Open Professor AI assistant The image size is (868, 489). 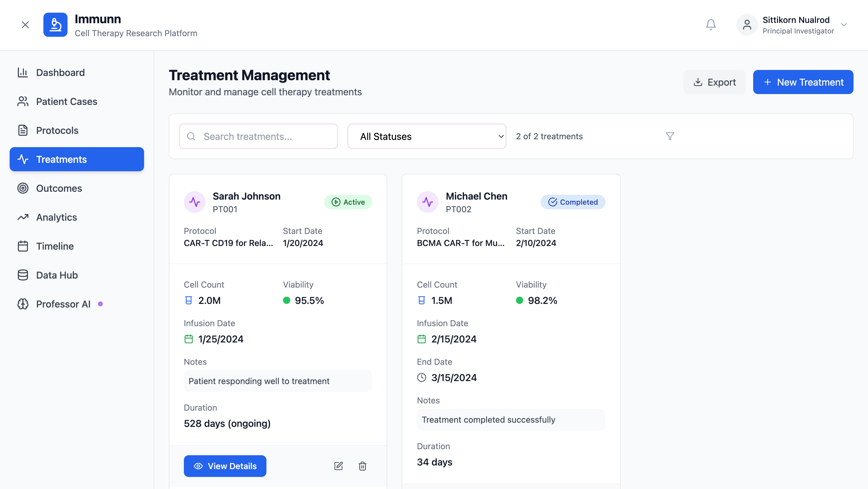click(x=63, y=304)
